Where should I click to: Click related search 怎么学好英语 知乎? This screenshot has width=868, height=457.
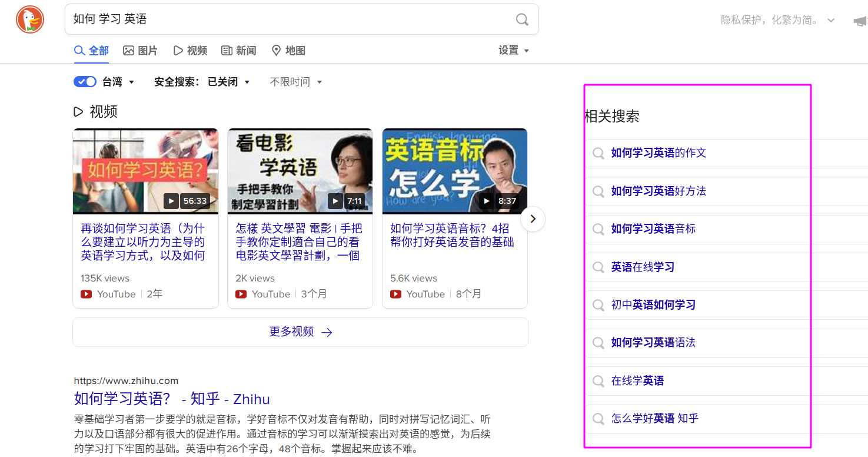[x=654, y=419]
